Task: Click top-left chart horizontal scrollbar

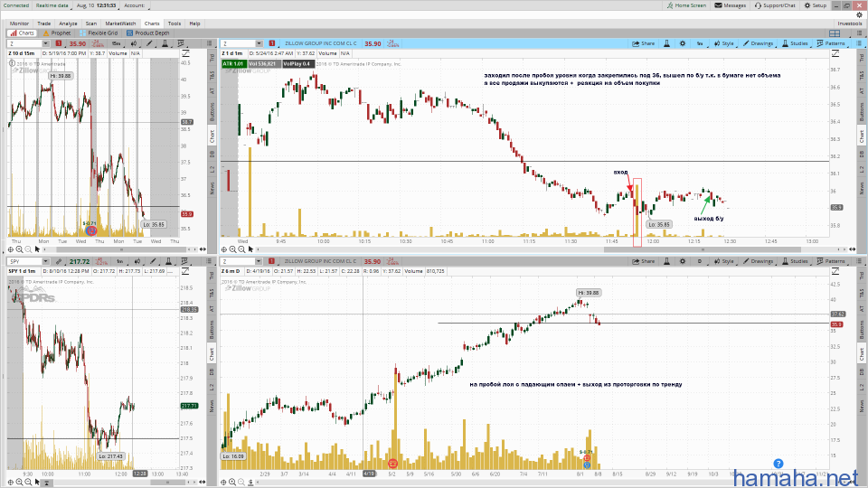Action: (119, 249)
